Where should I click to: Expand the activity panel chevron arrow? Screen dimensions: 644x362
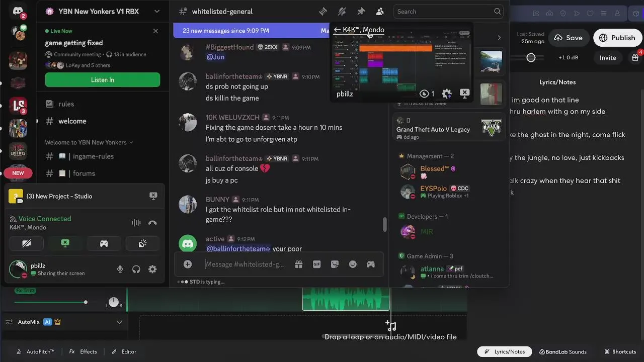tap(499, 38)
